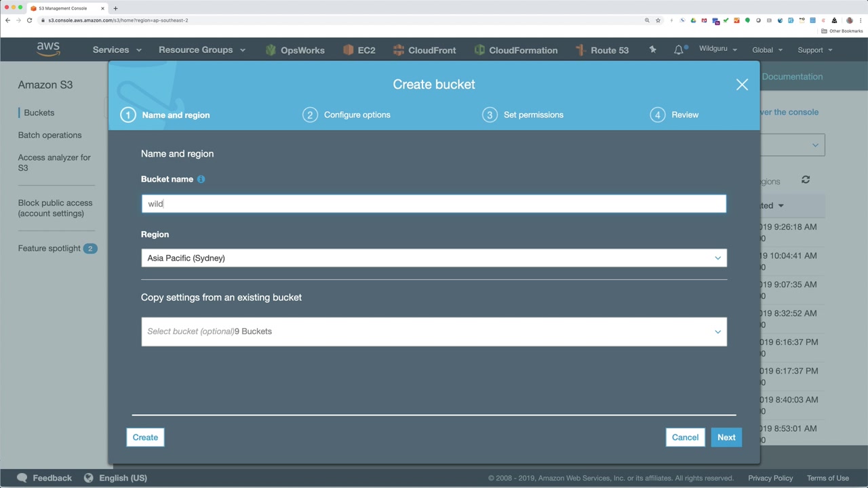This screenshot has height=488, width=868.
Task: Click the Cancel button
Action: [685, 437]
